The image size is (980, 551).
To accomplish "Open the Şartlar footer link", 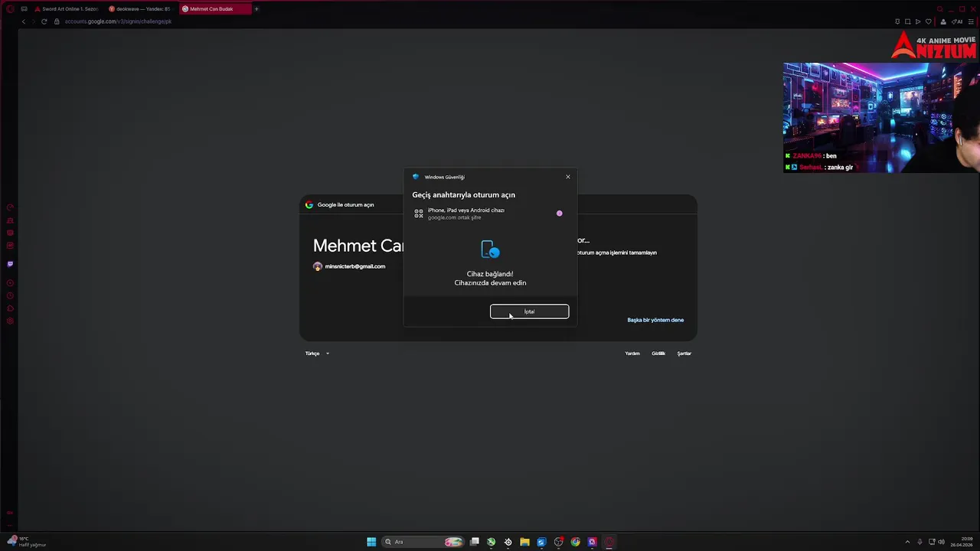I will (684, 354).
